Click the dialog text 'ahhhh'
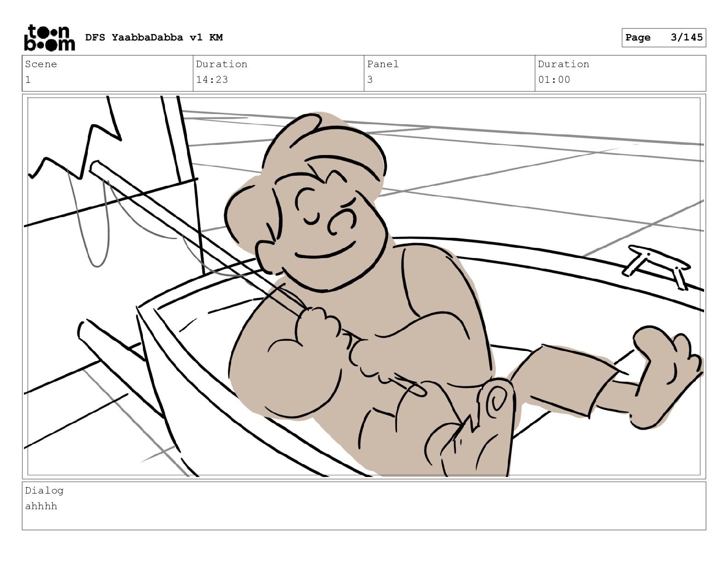 pos(41,506)
